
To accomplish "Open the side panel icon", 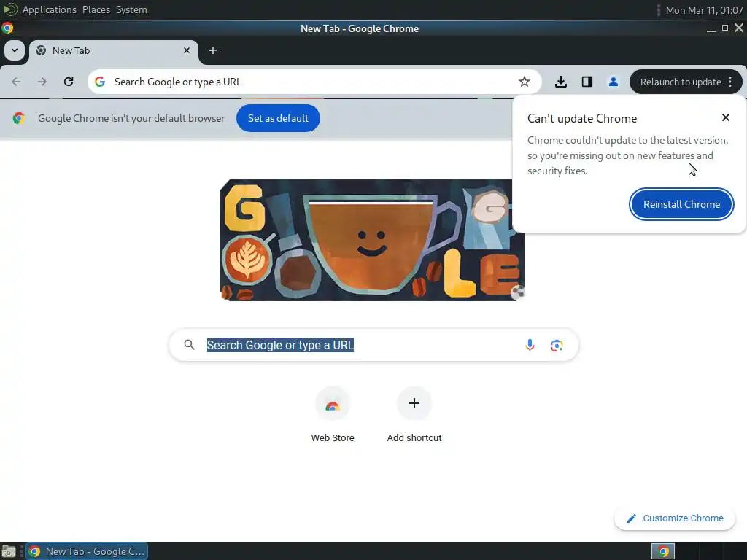I will coord(587,82).
